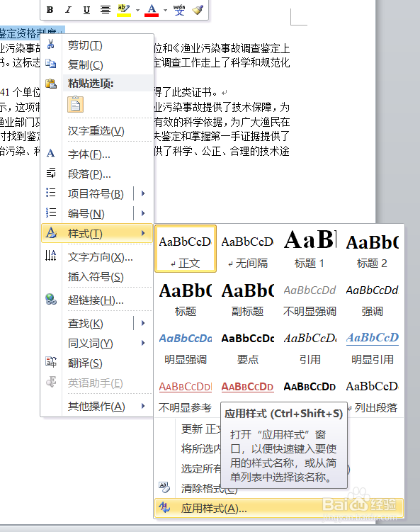Click the 翻译 translate icon
The width and height of the screenshot is (420, 532).
(x=51, y=362)
